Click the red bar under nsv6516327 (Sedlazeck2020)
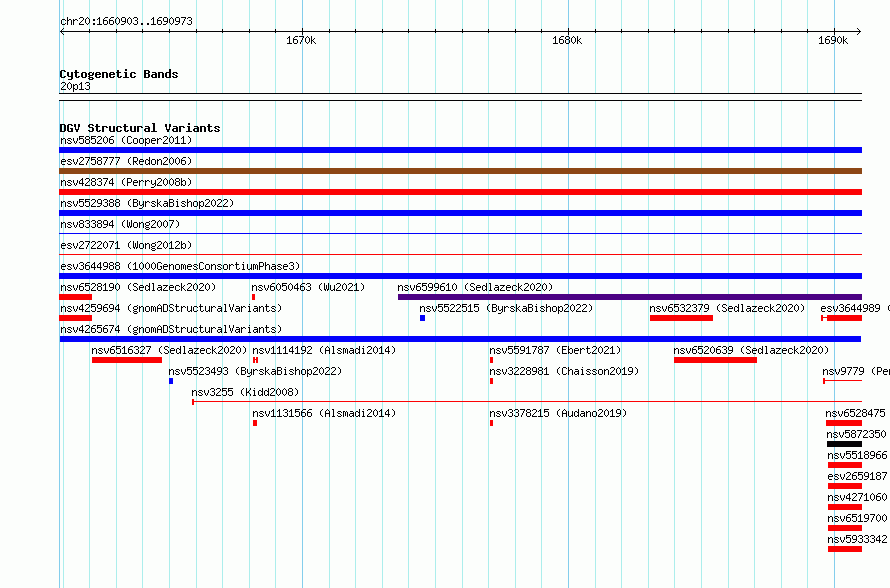The height and width of the screenshot is (588, 890). 127,360
